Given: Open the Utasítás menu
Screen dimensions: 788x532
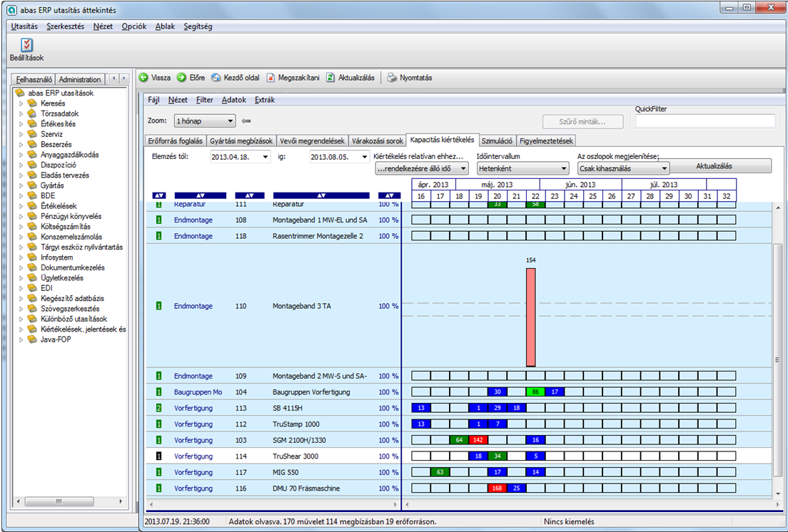Looking at the screenshot, I should pos(24,26).
